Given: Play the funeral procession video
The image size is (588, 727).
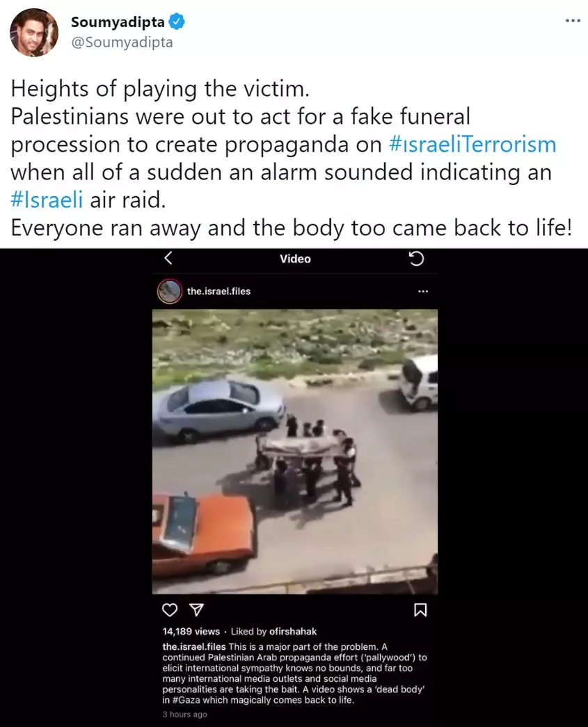Looking at the screenshot, I should click(295, 452).
